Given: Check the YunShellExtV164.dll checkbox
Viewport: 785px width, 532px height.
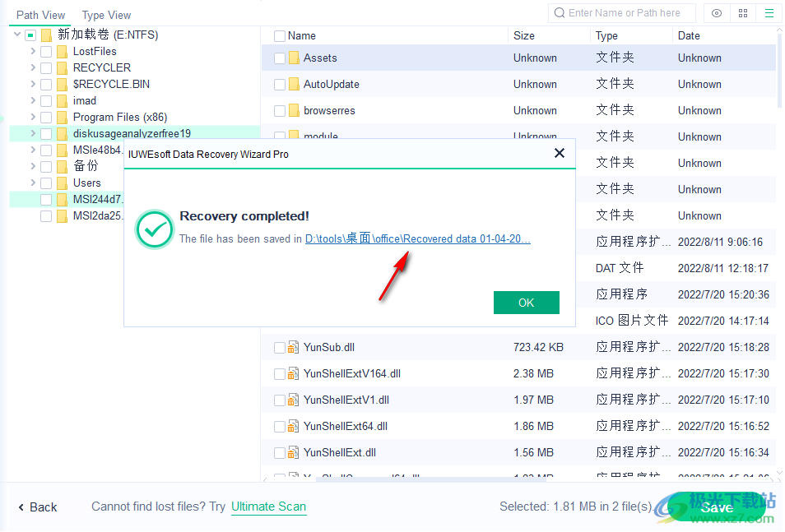Looking at the screenshot, I should point(279,374).
